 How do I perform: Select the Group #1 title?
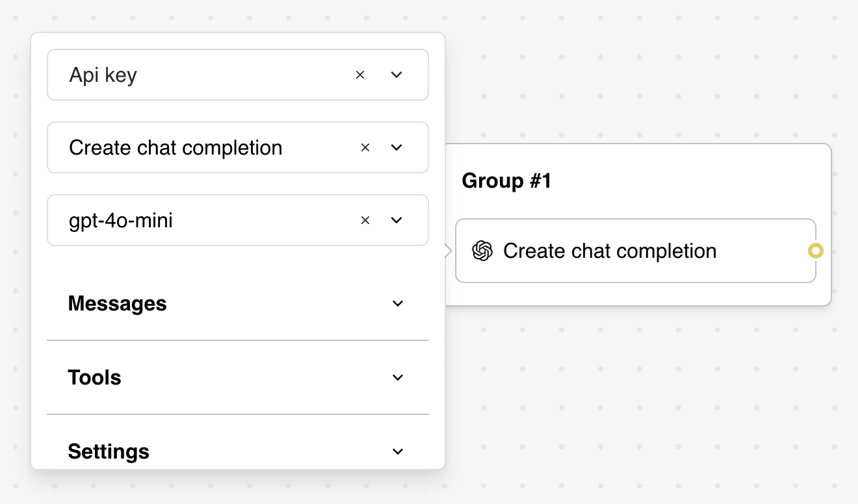pos(506,181)
